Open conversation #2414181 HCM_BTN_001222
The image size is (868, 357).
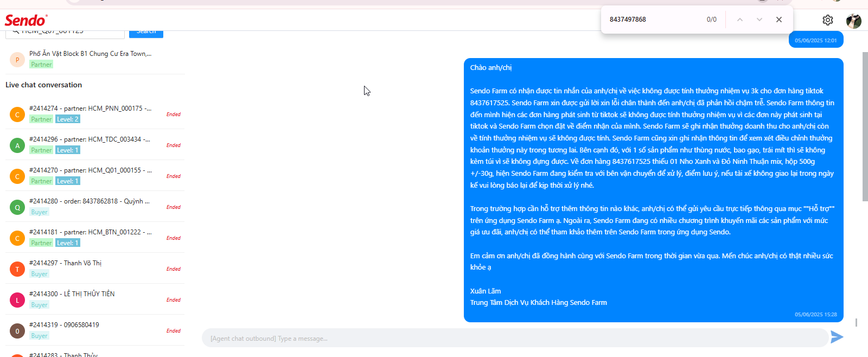[95, 238]
